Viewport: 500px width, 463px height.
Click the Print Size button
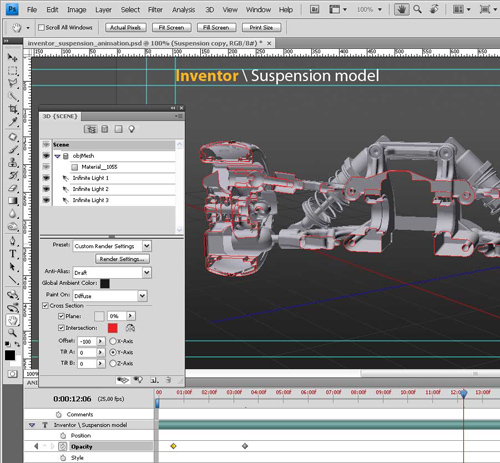click(261, 27)
